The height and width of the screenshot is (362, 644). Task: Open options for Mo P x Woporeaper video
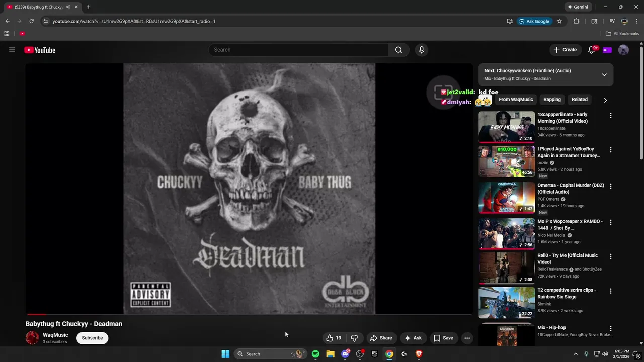point(611,222)
